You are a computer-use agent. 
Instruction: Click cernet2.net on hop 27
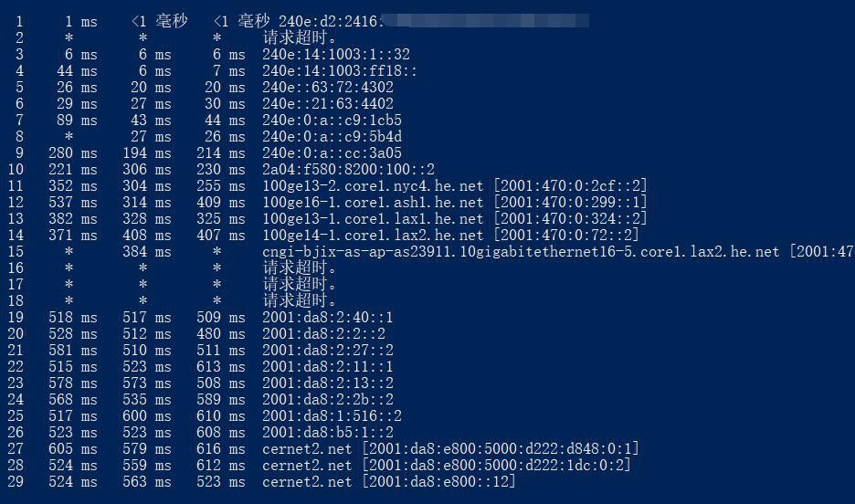307,448
